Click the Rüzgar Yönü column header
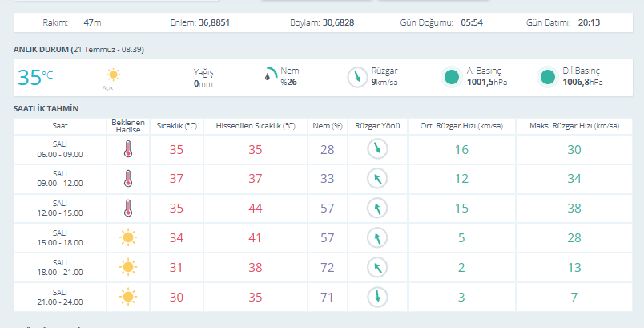Image resolution: width=644 pixels, height=328 pixels. pos(377,126)
